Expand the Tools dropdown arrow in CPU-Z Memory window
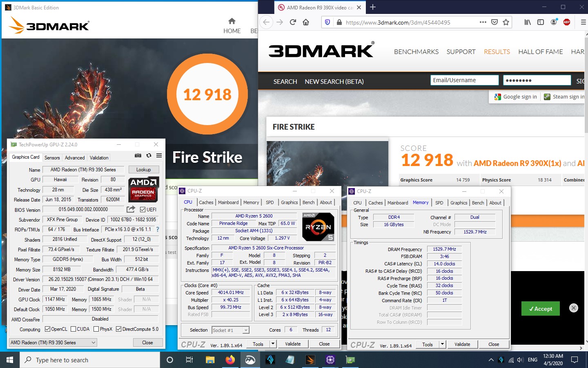The height and width of the screenshot is (368, 588). (x=443, y=344)
